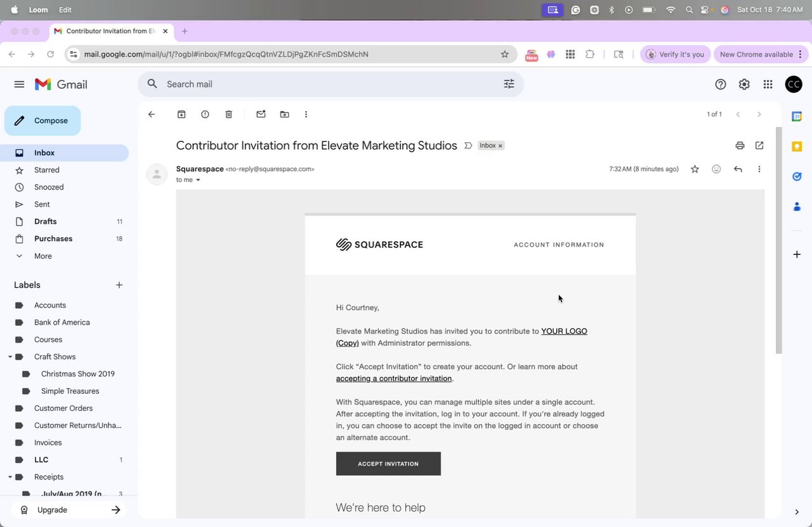Open Spotlight search in the macOS menu bar
812x527 pixels.
click(689, 10)
